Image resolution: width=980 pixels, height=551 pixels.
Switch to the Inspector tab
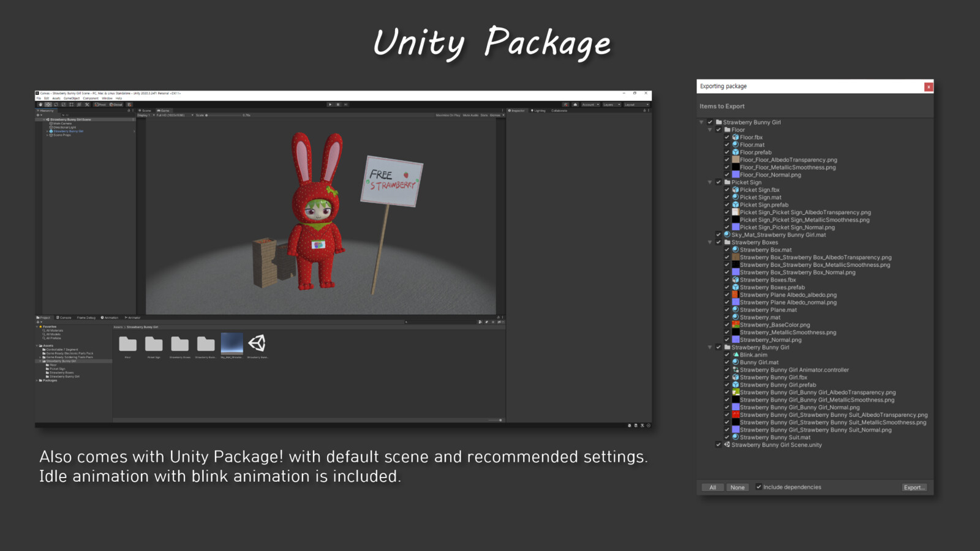(516, 111)
